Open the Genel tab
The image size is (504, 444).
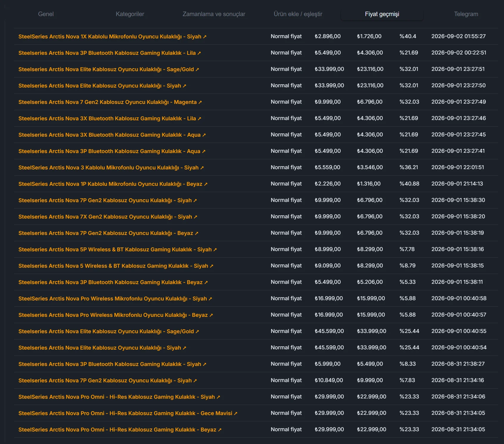[46, 14]
